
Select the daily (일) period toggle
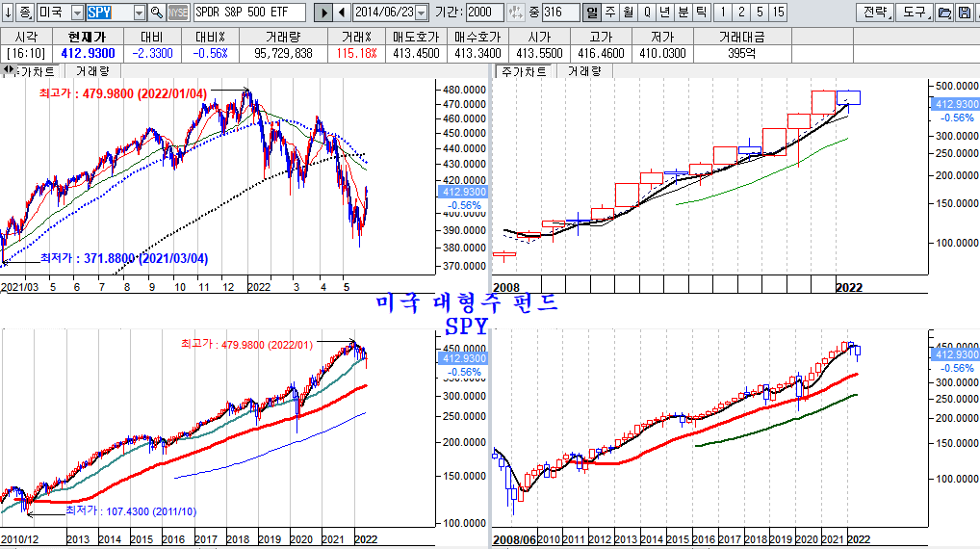click(x=592, y=13)
